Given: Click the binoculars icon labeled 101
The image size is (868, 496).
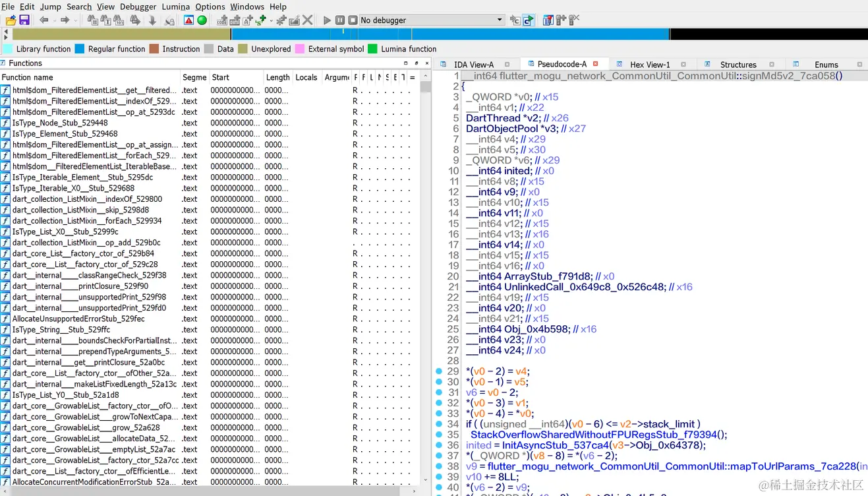Looking at the screenshot, I should click(x=119, y=20).
